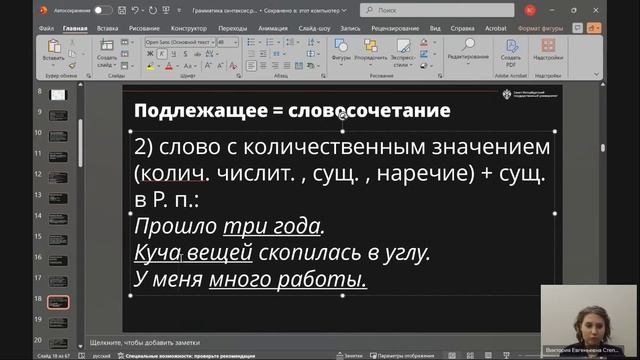The width and height of the screenshot is (640, 360).
Task: Click notes area 'Щелкните, чтобы добавить заметки'
Action: tap(145, 342)
